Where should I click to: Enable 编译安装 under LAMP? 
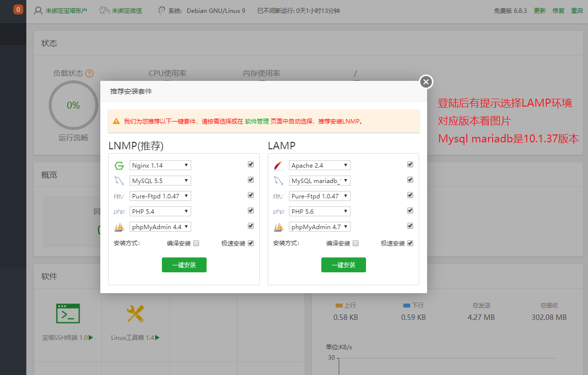click(356, 243)
